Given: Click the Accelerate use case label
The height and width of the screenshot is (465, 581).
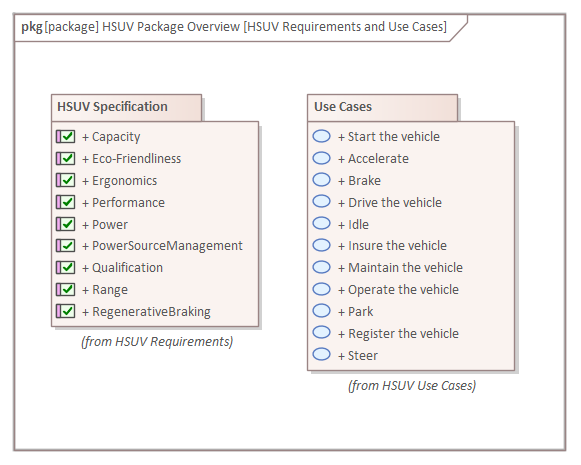Looking at the screenshot, I should coord(374,159).
